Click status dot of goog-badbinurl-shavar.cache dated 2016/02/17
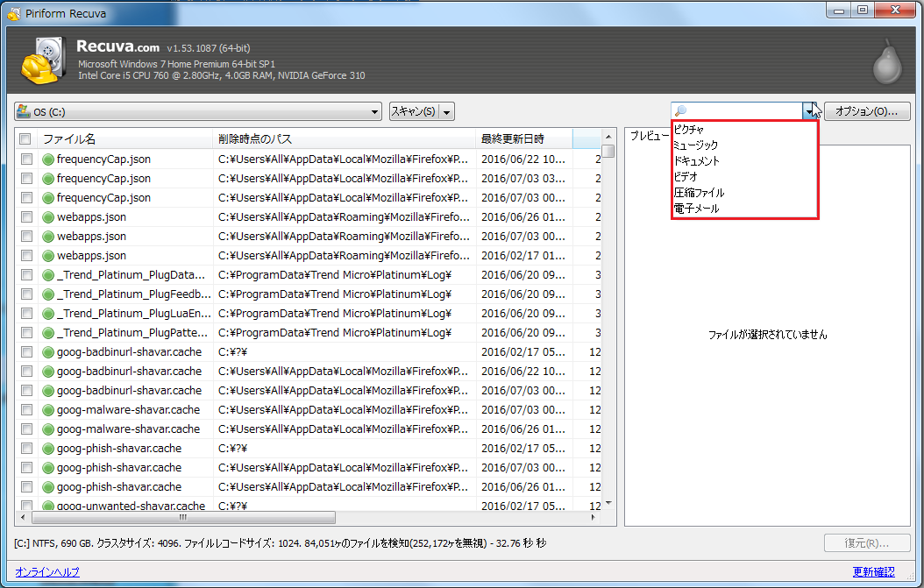This screenshot has width=924, height=588. pyautogui.click(x=48, y=351)
